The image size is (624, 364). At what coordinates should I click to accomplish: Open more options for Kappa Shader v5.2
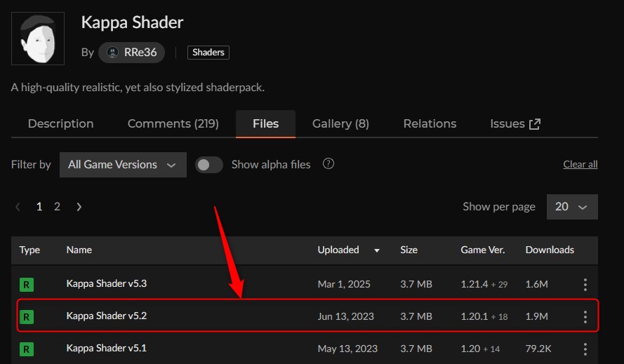tap(585, 317)
